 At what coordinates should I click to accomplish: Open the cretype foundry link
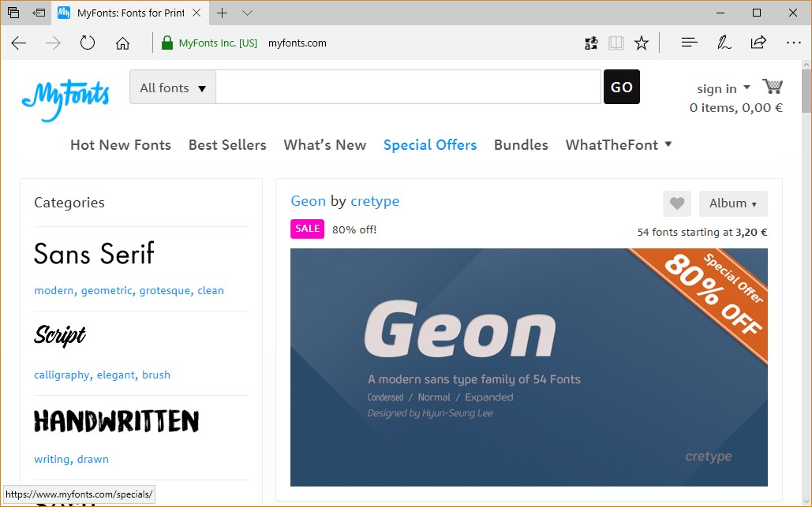coord(375,201)
